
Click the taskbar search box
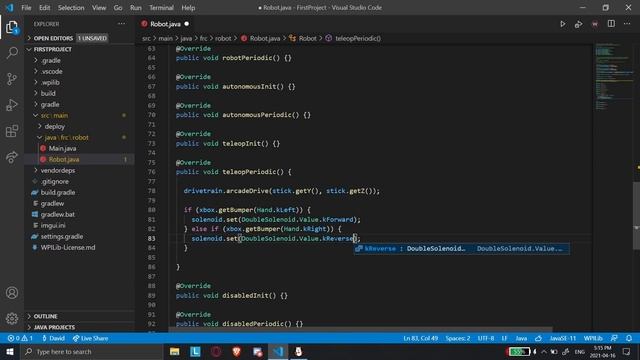pyautogui.click(x=92, y=351)
